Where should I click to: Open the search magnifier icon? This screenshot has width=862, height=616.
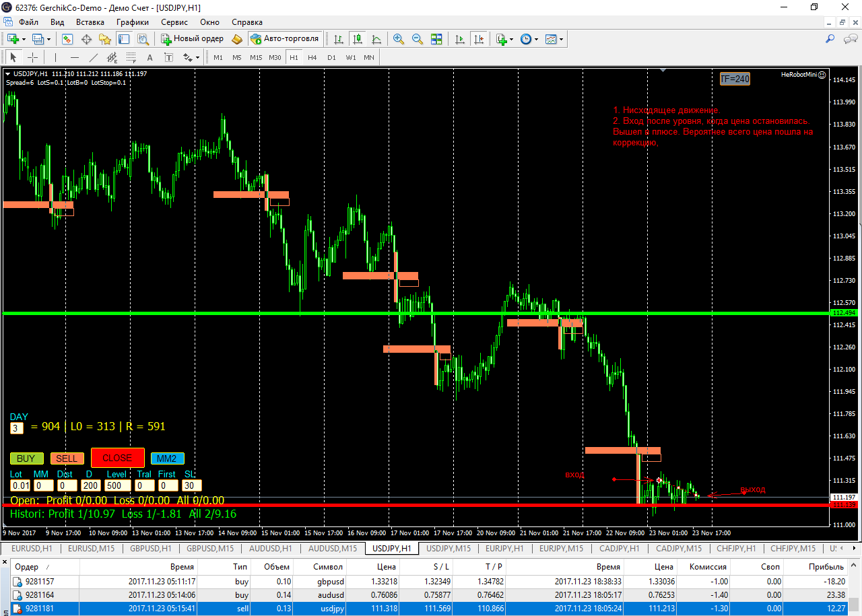830,39
